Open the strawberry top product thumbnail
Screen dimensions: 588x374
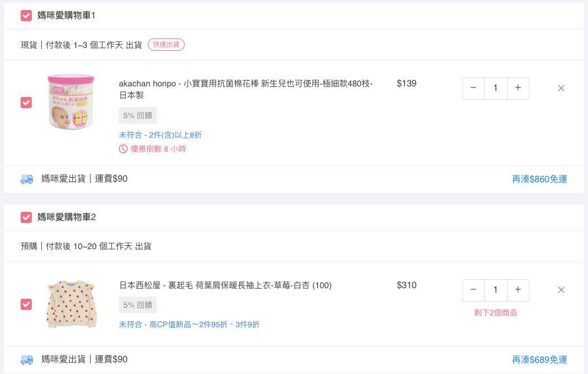[x=71, y=304]
